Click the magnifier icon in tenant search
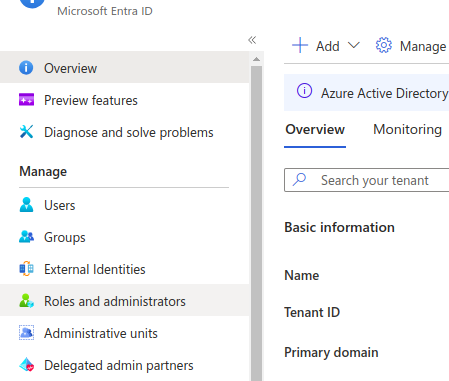Screen dimensions: 449x381 tap(299, 179)
